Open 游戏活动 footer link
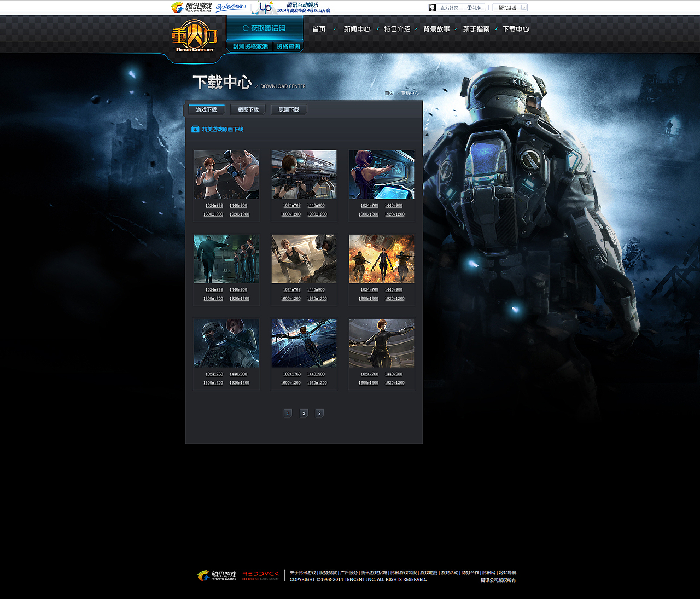 (450, 573)
